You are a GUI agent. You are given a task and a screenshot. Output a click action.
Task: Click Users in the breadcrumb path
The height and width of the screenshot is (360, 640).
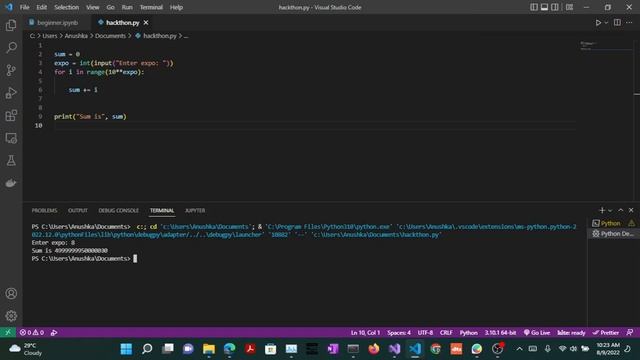[50, 36]
